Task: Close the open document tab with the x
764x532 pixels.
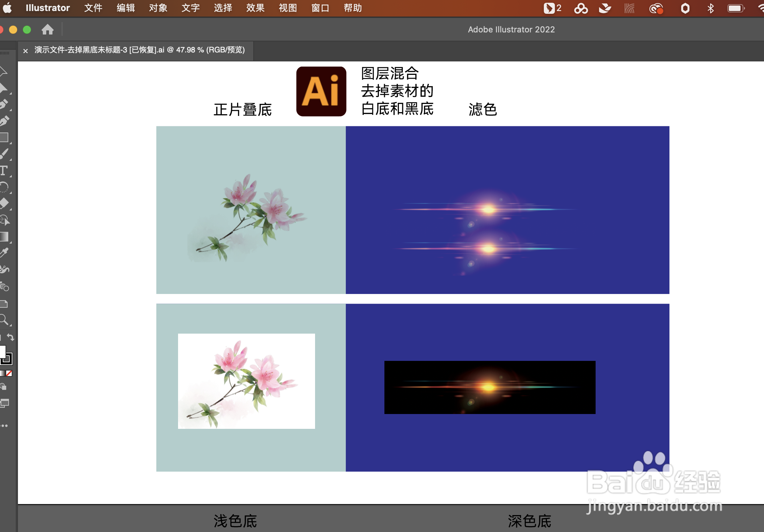Action: pyautogui.click(x=26, y=51)
